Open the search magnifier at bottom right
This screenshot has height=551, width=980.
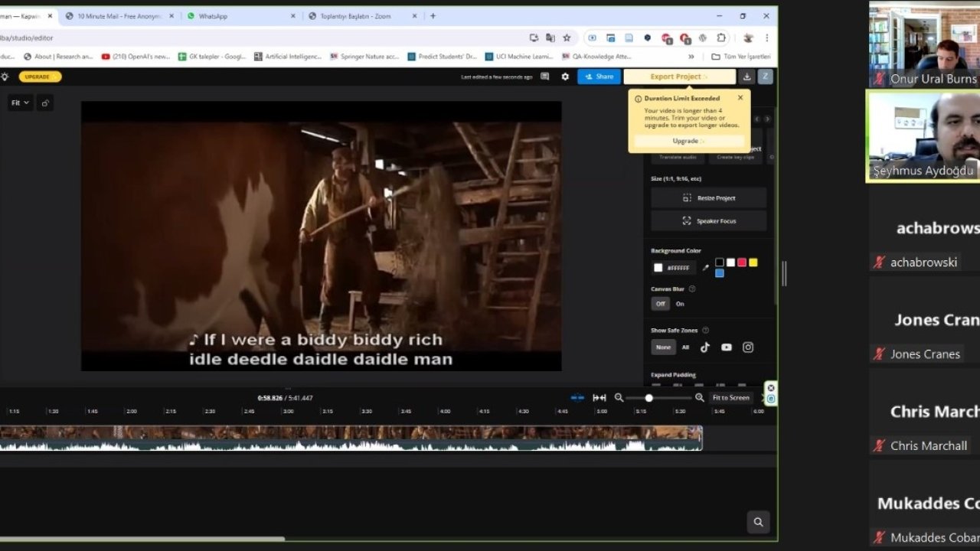coord(758,522)
